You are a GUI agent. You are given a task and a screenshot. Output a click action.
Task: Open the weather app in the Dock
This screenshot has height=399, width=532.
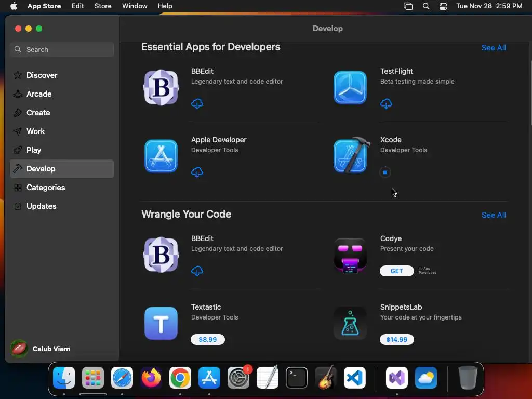(426, 378)
